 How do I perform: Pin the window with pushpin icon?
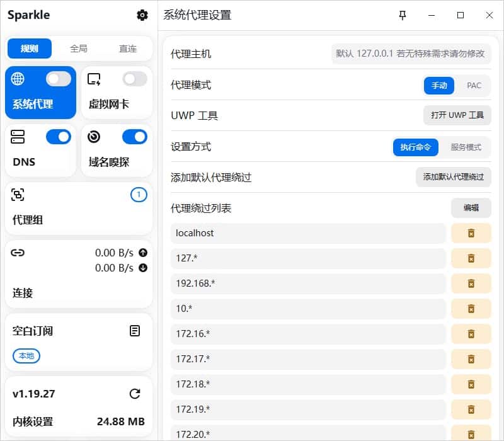point(402,15)
